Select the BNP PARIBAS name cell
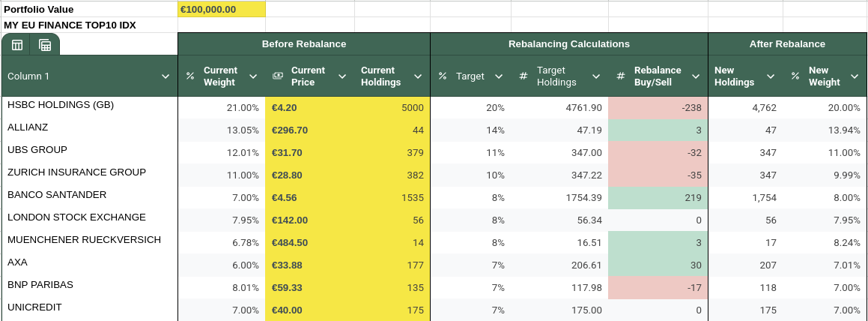 coord(90,288)
